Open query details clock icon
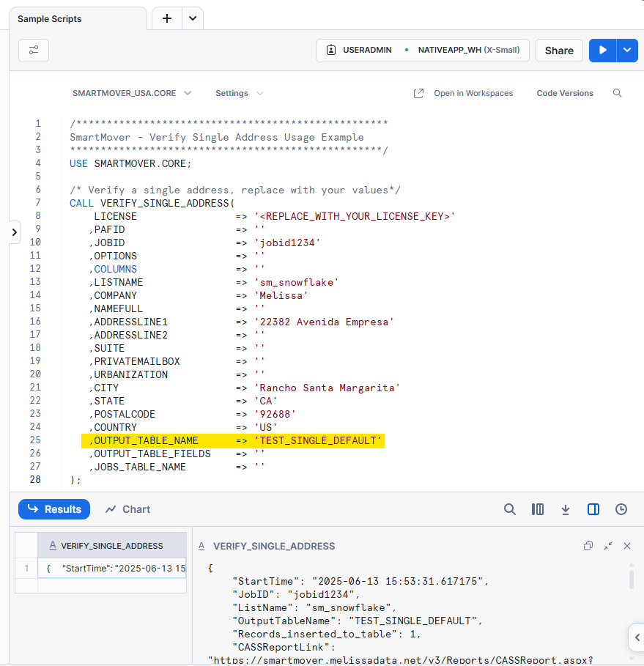 coord(621,509)
